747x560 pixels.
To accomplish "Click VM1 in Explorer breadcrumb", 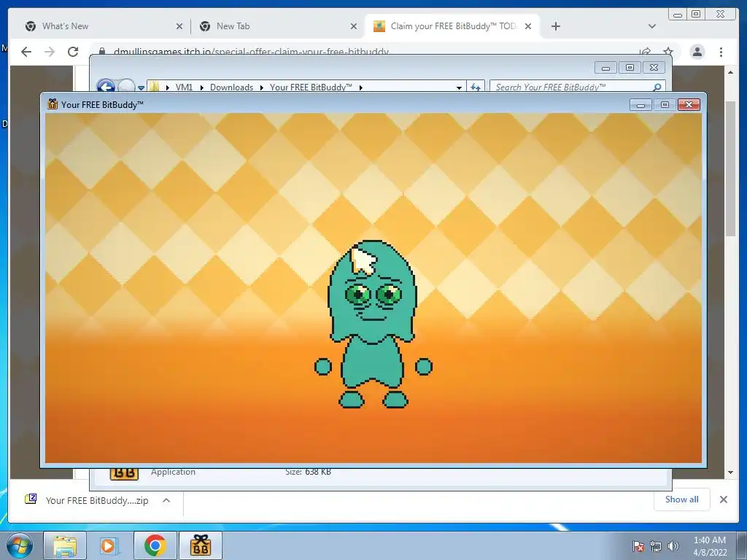I will point(184,87).
